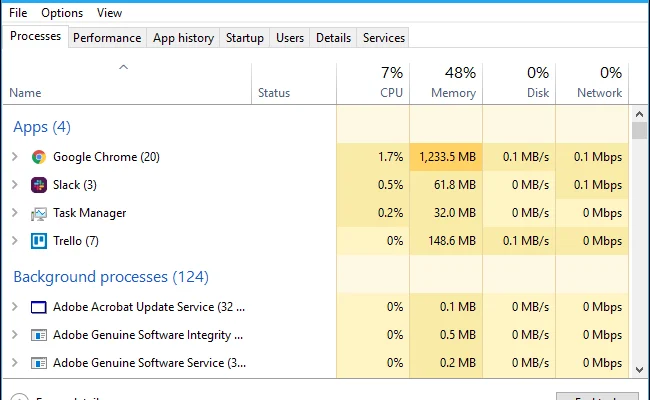Click the Background processes (124) heading

coord(111,277)
